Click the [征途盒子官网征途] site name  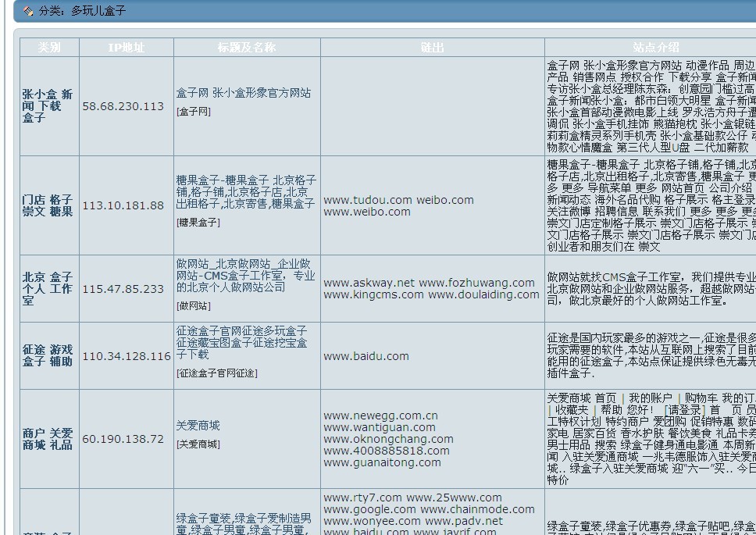point(217,373)
